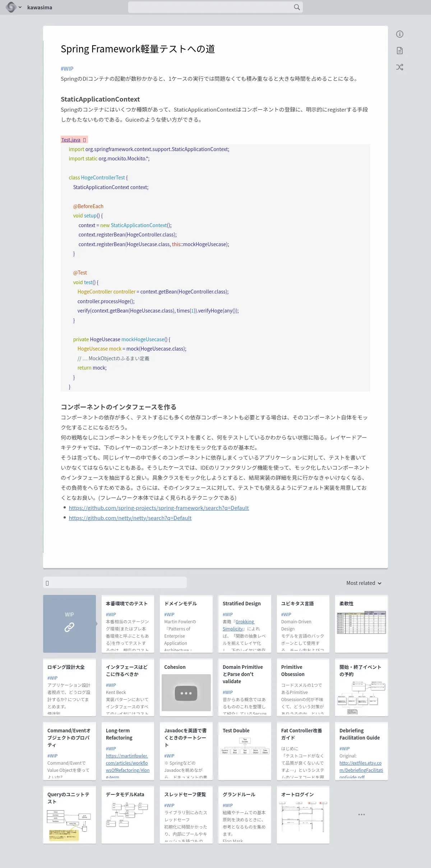
Task: Click the related pages filter box
Action: coord(115,582)
